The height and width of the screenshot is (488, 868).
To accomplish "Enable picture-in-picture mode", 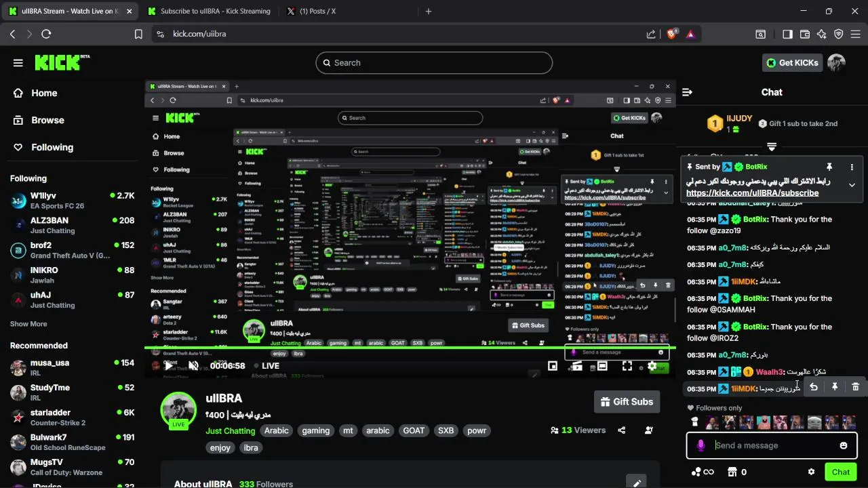I will point(553,366).
